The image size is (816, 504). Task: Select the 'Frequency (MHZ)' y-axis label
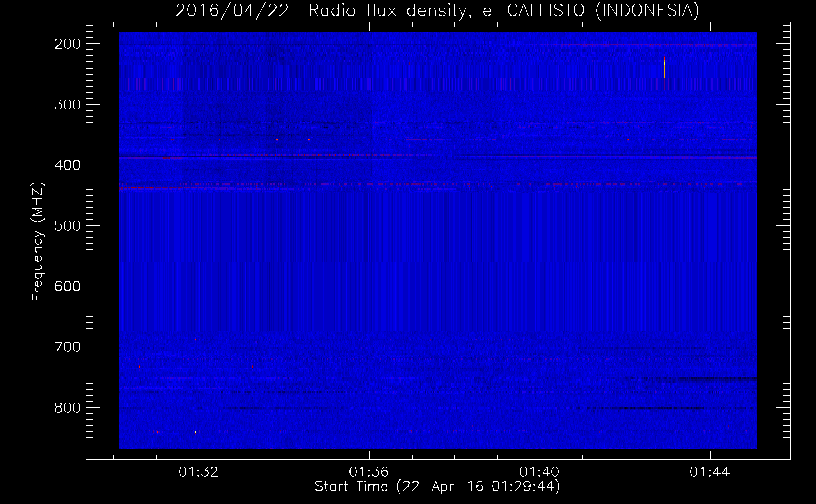(x=38, y=242)
